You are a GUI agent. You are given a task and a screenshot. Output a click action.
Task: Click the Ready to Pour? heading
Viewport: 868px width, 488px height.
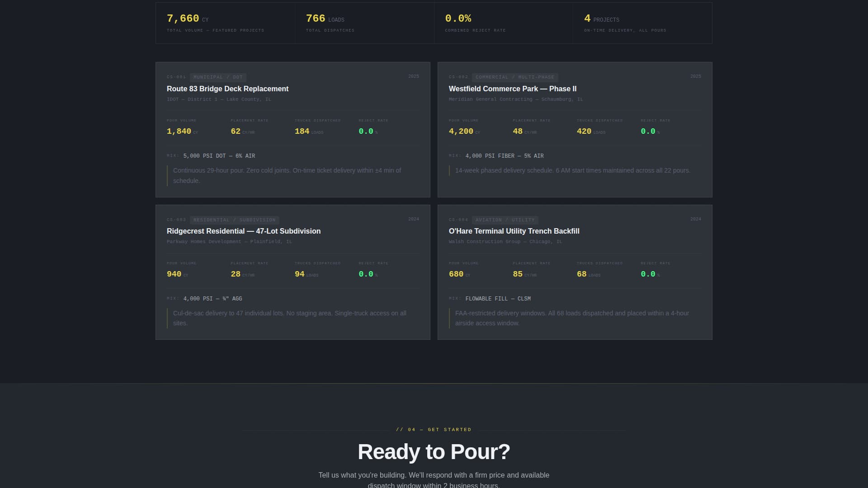pyautogui.click(x=434, y=451)
